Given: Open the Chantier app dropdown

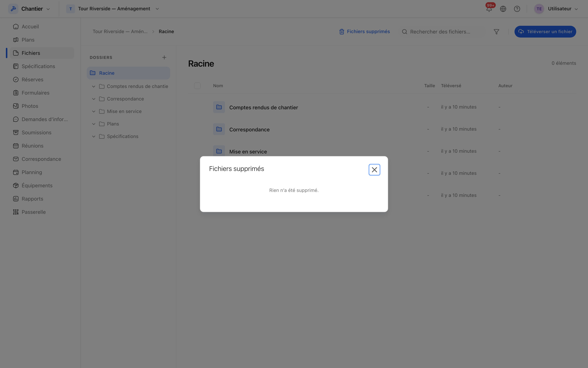Looking at the screenshot, I should (x=29, y=9).
